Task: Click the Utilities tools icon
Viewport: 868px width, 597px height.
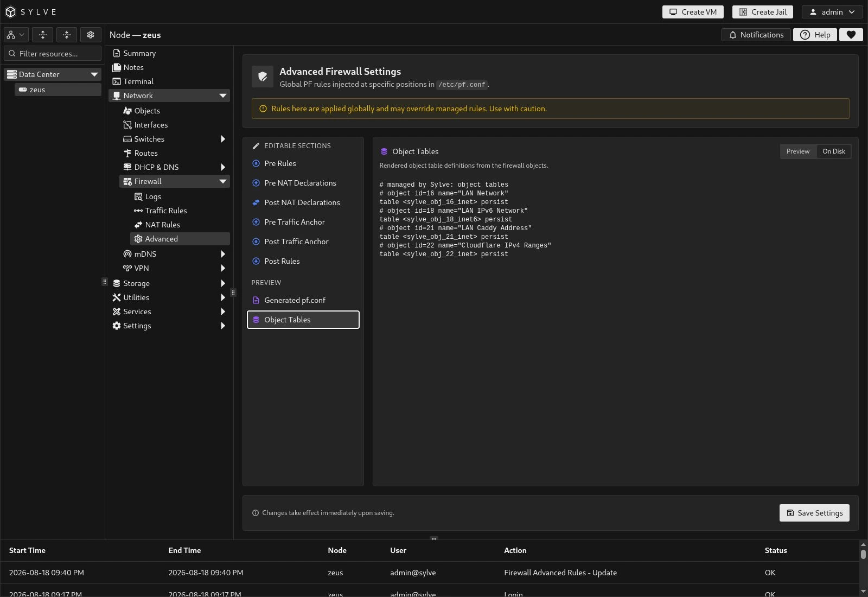Action: [x=117, y=297]
